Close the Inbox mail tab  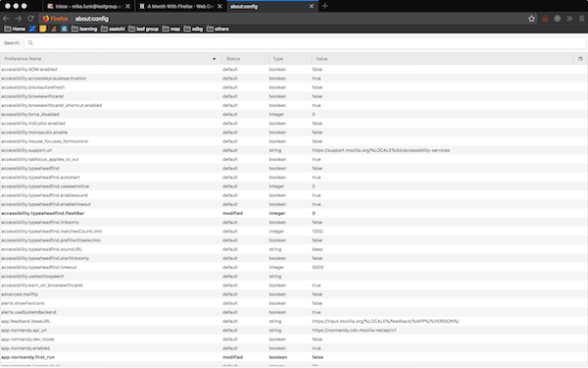127,7
